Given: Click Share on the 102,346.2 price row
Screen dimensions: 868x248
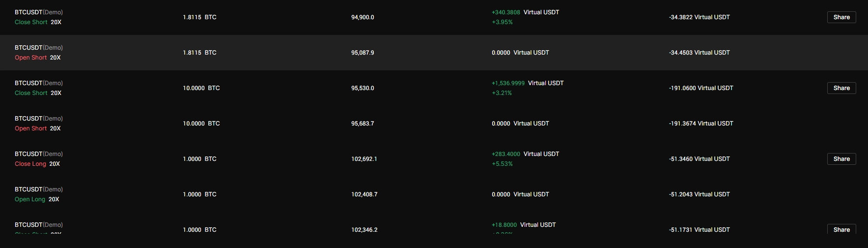Looking at the screenshot, I should click(841, 229).
